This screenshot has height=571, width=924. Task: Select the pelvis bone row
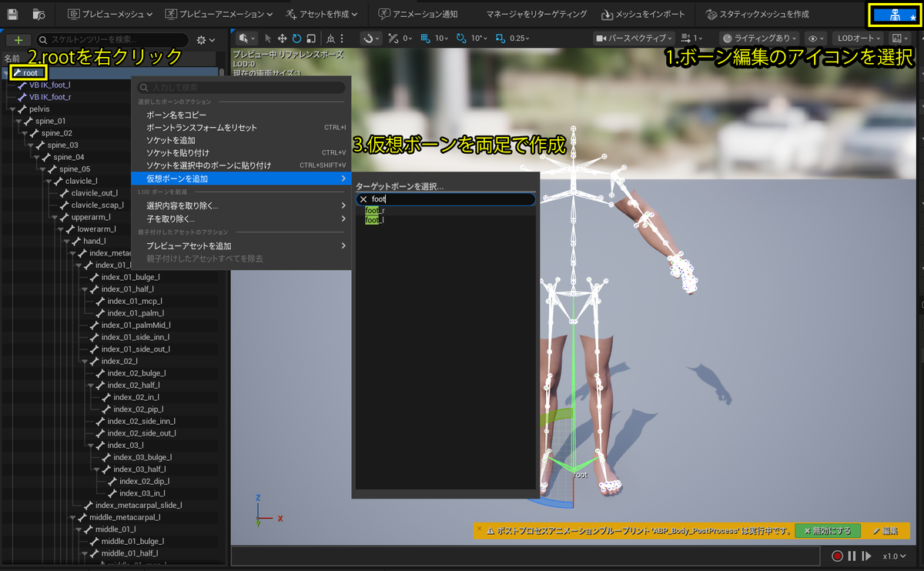pos(39,109)
